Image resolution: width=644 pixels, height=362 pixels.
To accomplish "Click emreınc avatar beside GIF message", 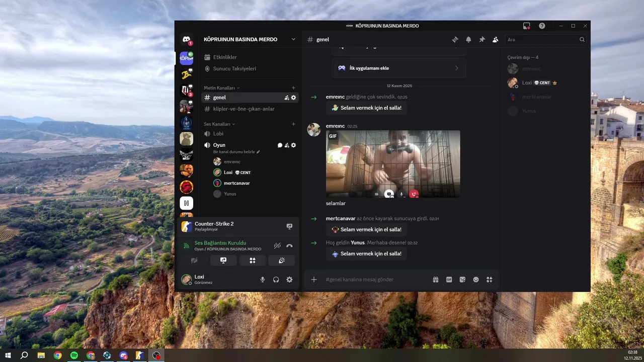I will (314, 130).
